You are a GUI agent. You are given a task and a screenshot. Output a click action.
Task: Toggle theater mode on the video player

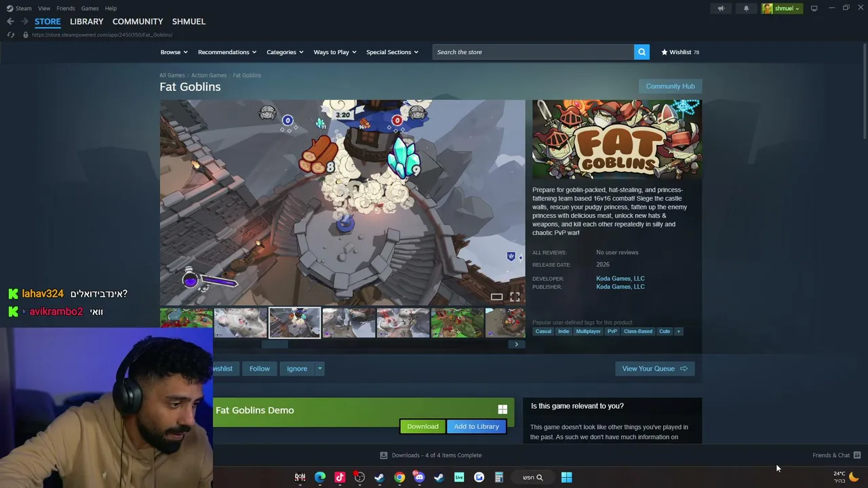coord(497,297)
